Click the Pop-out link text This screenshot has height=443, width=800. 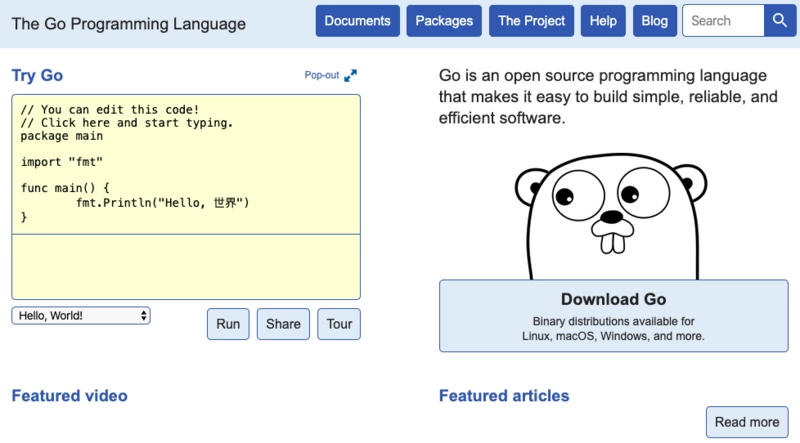(321, 76)
